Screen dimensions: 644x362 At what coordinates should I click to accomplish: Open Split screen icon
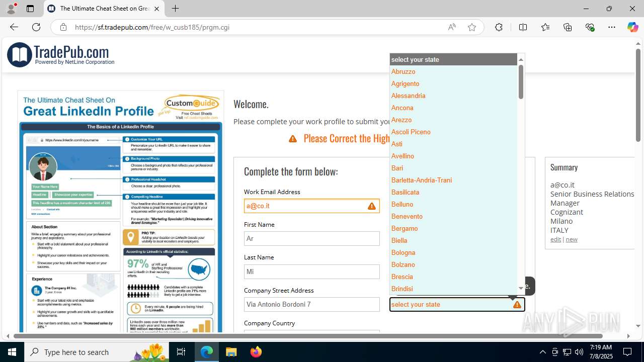[x=523, y=27]
